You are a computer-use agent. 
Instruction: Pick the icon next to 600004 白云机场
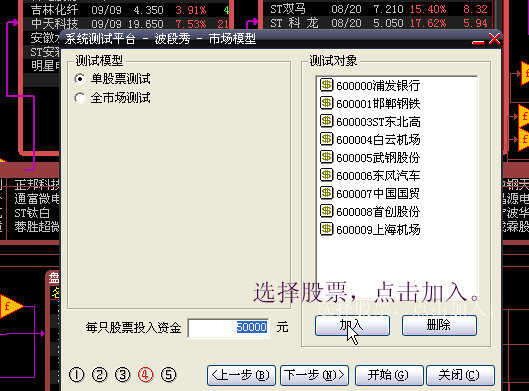point(326,139)
